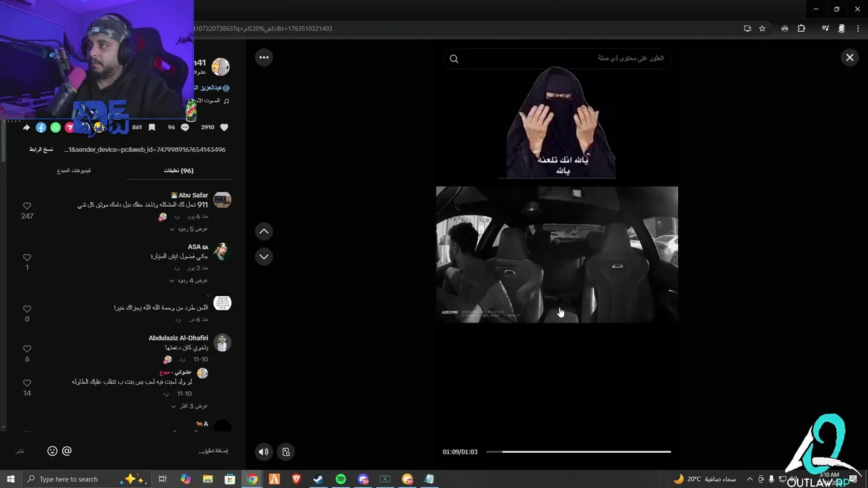Like Abdulaziz Al-Dhafiri's comment with 6 likes
Image resolution: width=868 pixels, height=488 pixels.
27,349
